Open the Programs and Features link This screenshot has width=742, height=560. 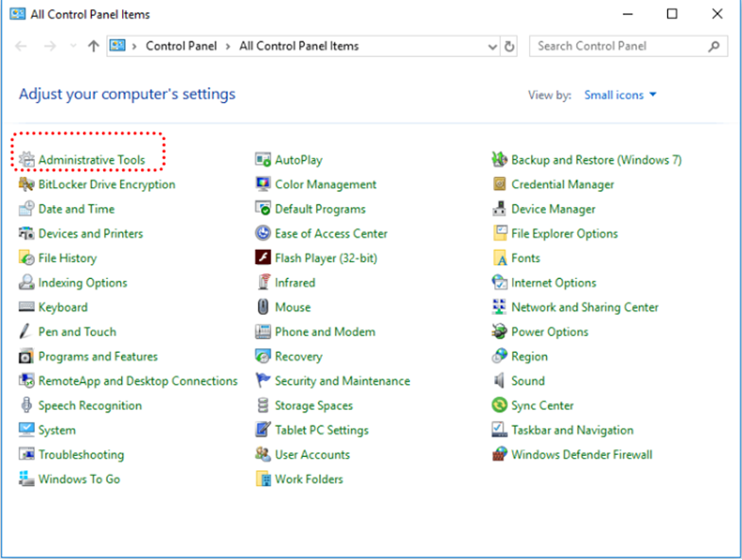click(97, 357)
